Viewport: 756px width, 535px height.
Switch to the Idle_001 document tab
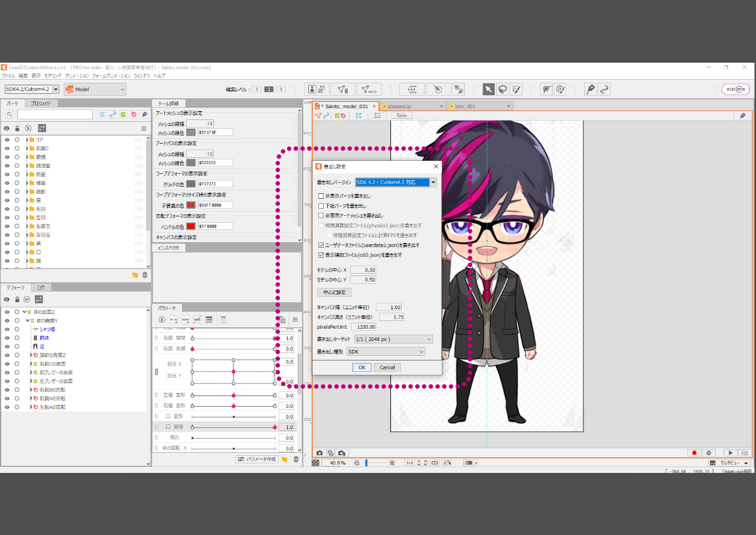(x=479, y=106)
